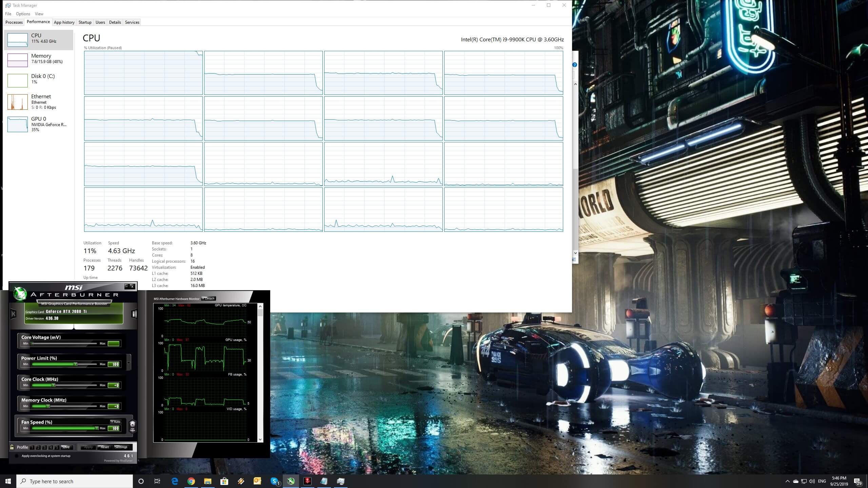The height and width of the screenshot is (488, 868).
Task: Open Chrome from the taskbar
Action: (x=191, y=481)
